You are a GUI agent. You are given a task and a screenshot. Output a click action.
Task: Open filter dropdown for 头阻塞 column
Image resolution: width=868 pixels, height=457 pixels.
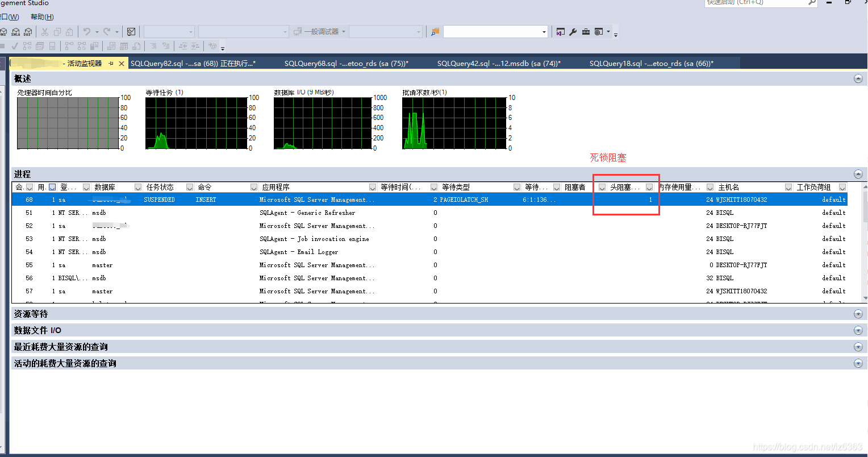pos(649,187)
